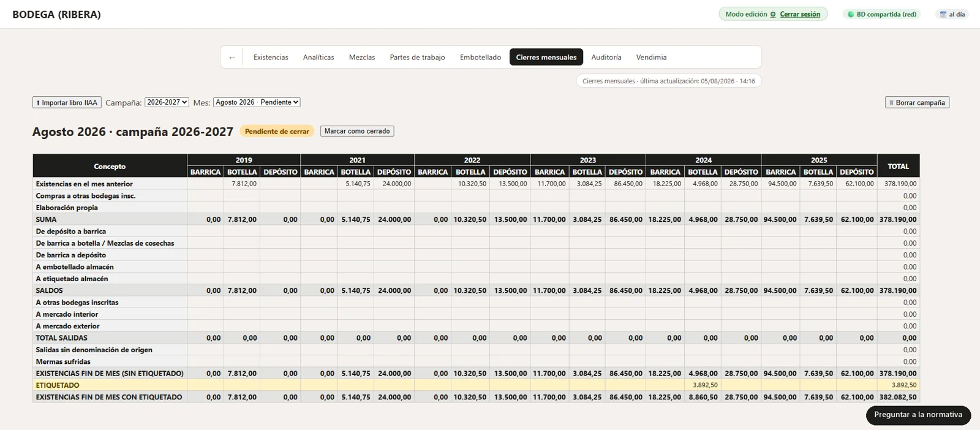Click the BD compartida (red) badge

point(882,14)
